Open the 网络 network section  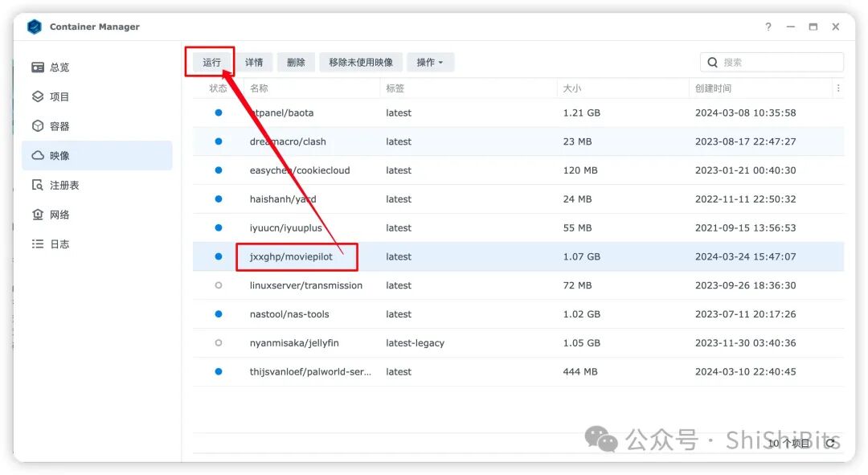97,215
